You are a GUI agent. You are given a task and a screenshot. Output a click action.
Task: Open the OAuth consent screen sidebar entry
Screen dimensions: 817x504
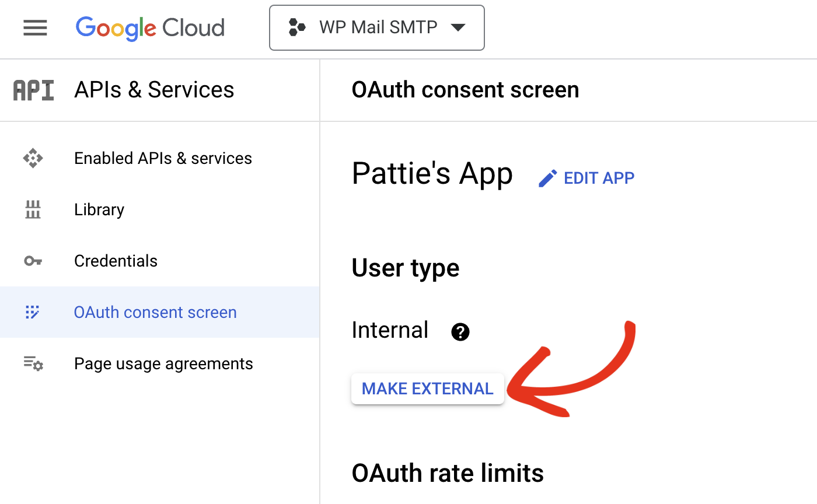click(155, 312)
